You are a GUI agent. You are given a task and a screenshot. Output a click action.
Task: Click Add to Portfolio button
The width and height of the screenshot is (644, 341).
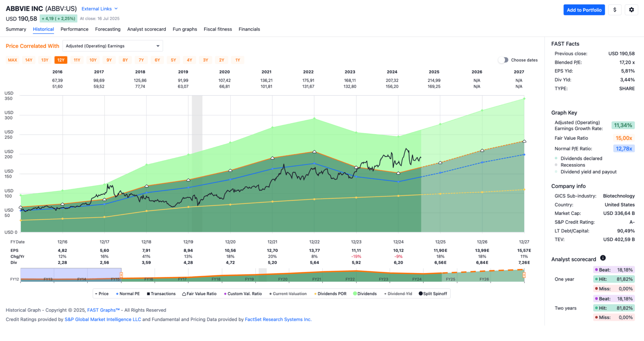coord(584,10)
